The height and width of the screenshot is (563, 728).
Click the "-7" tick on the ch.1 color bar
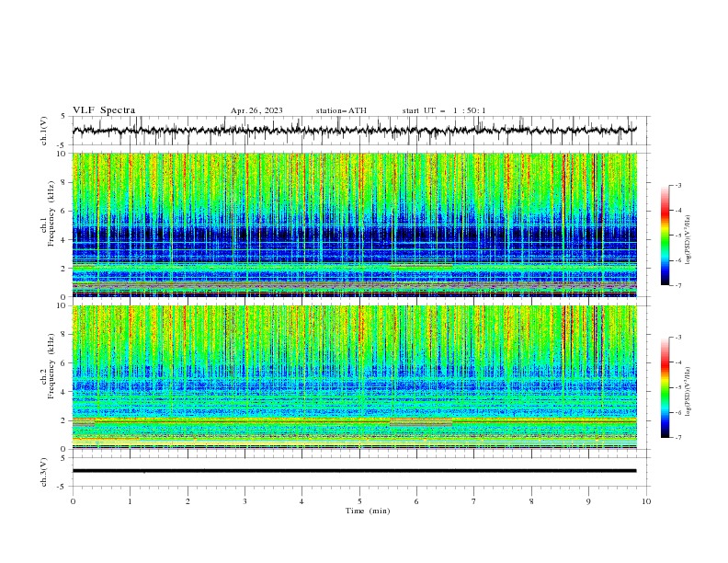tap(677, 285)
